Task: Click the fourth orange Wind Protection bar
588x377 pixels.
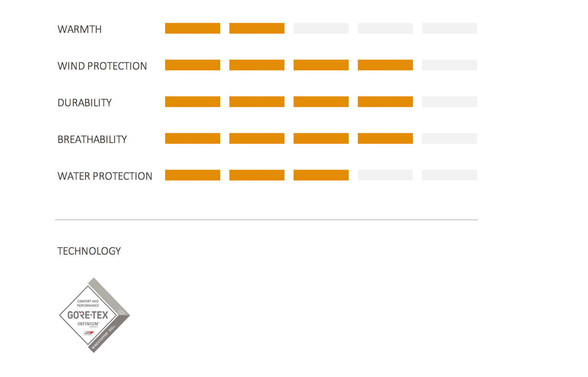Action: (x=385, y=65)
